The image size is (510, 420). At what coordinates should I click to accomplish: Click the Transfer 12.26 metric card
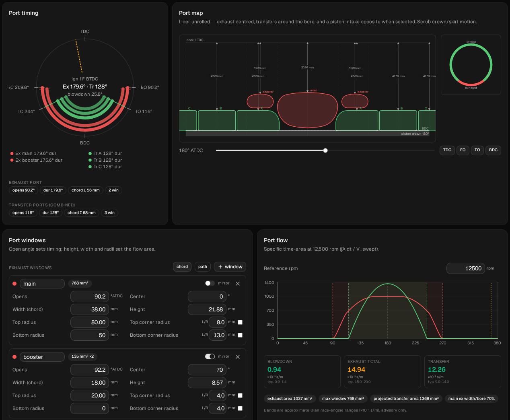[x=463, y=372]
